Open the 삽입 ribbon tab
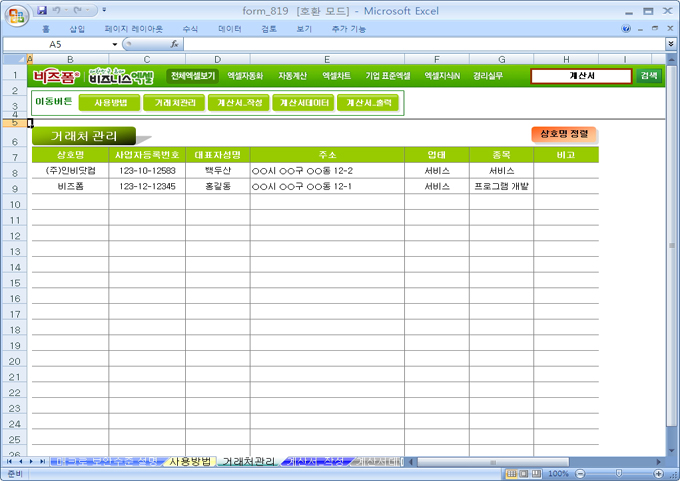 77,29
